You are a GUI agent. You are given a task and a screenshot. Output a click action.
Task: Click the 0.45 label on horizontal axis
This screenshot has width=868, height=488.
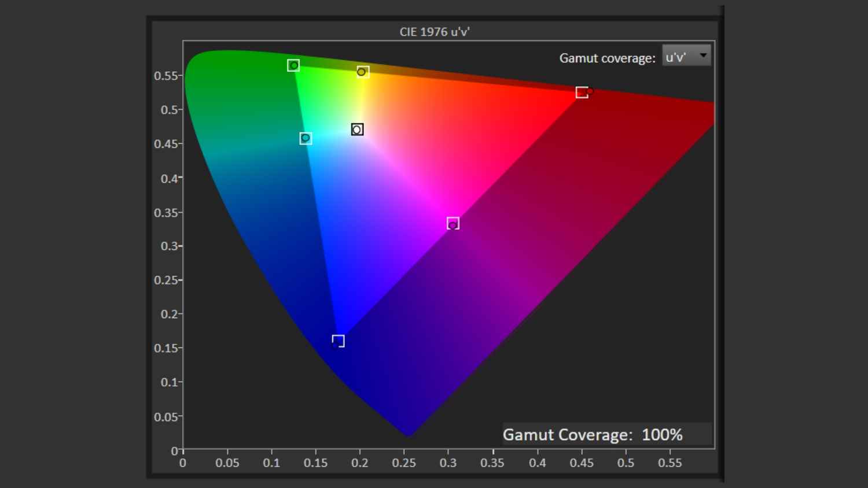pos(582,463)
